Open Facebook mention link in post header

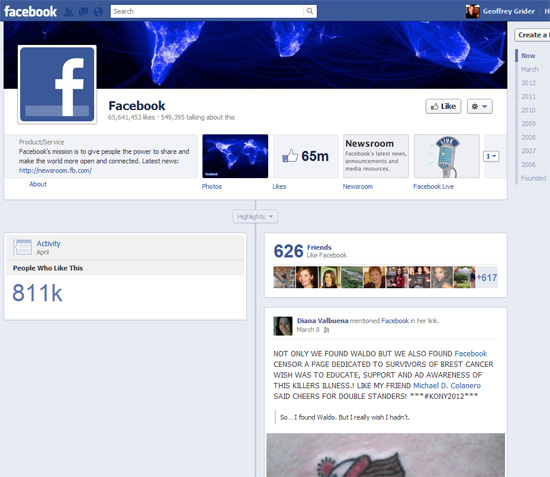395,321
